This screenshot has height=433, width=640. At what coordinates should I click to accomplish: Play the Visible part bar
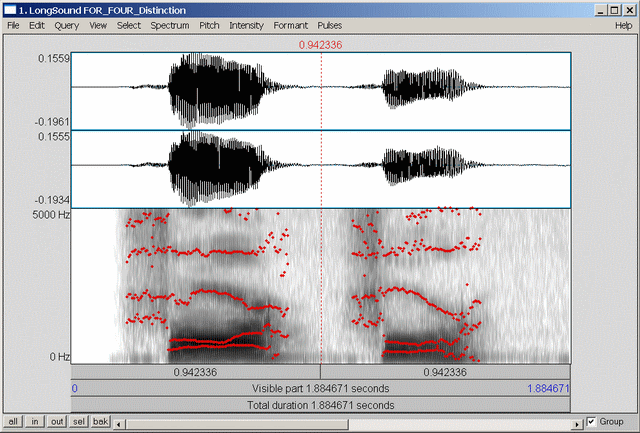(320, 388)
